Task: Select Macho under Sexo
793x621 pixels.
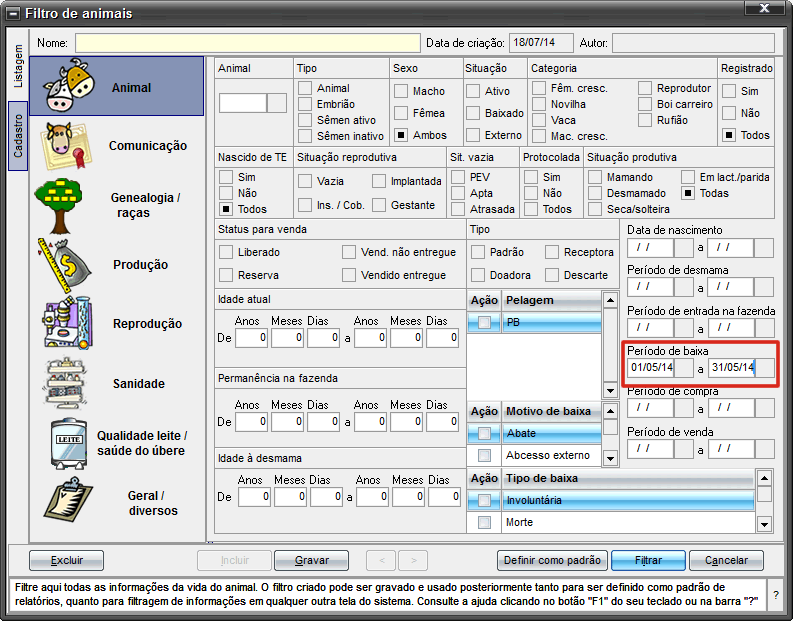Action: pos(401,91)
